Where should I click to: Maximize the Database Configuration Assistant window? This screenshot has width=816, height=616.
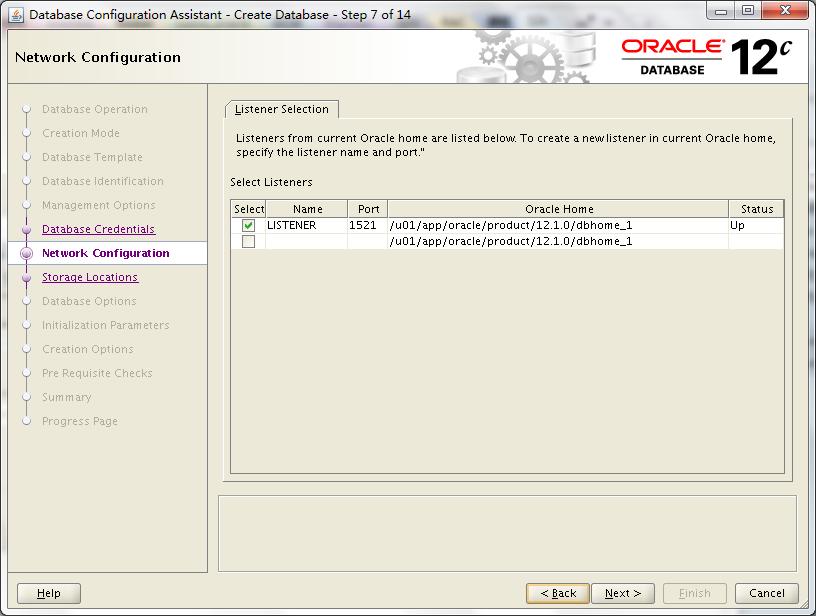[747, 11]
